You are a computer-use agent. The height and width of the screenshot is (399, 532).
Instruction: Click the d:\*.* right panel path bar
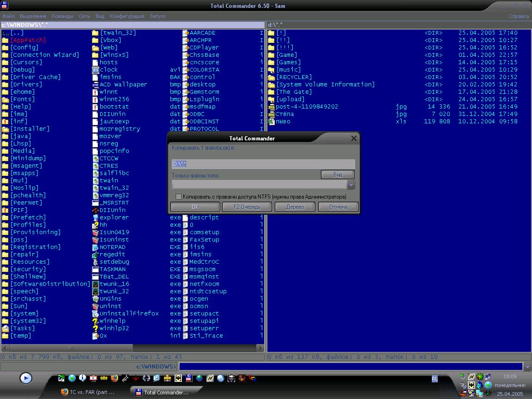click(399, 25)
